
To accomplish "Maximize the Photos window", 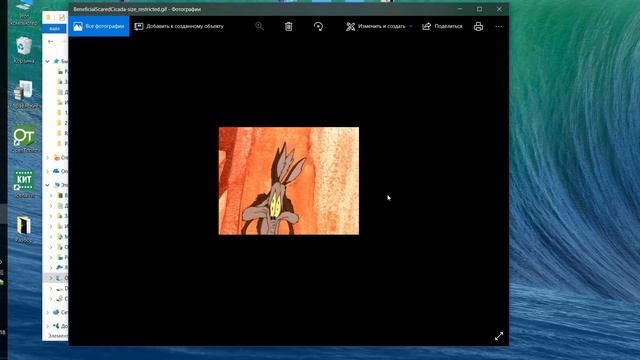I will point(480,9).
